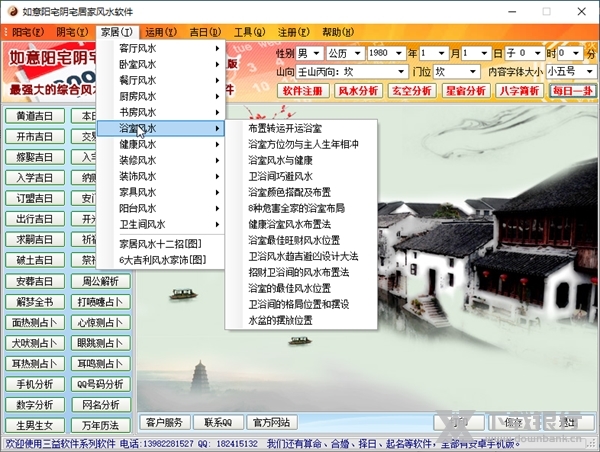
Task: Expand 卫生间风水 submenu
Action: click(161, 224)
